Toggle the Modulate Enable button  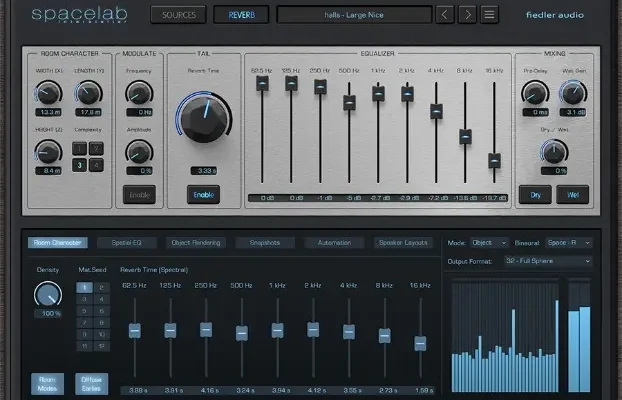click(139, 194)
